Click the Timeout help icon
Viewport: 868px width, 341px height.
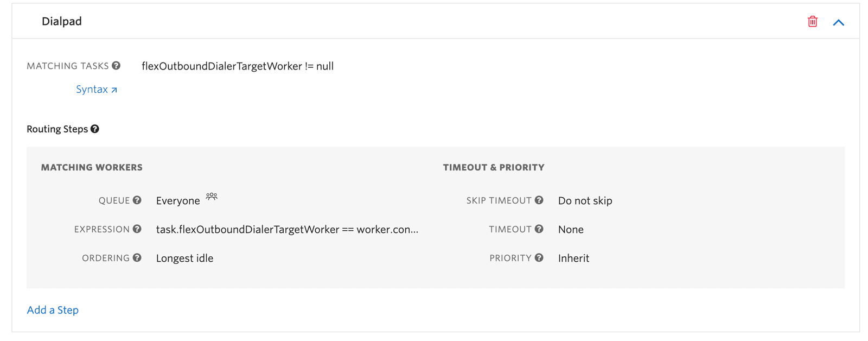pyautogui.click(x=539, y=229)
